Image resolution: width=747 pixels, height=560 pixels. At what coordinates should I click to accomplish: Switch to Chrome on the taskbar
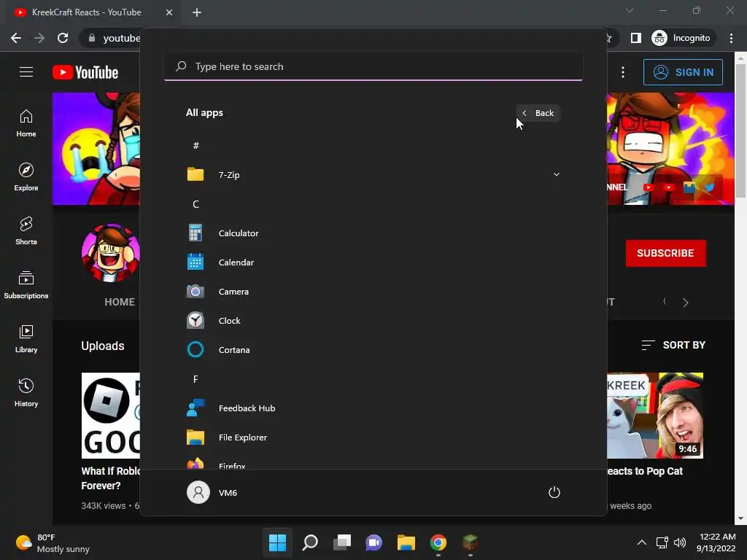pyautogui.click(x=438, y=542)
